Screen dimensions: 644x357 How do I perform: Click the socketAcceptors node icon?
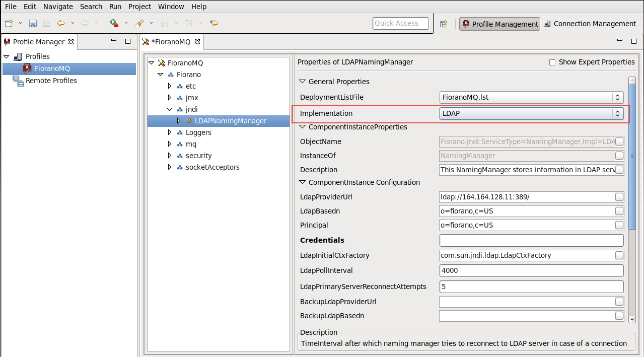(180, 167)
